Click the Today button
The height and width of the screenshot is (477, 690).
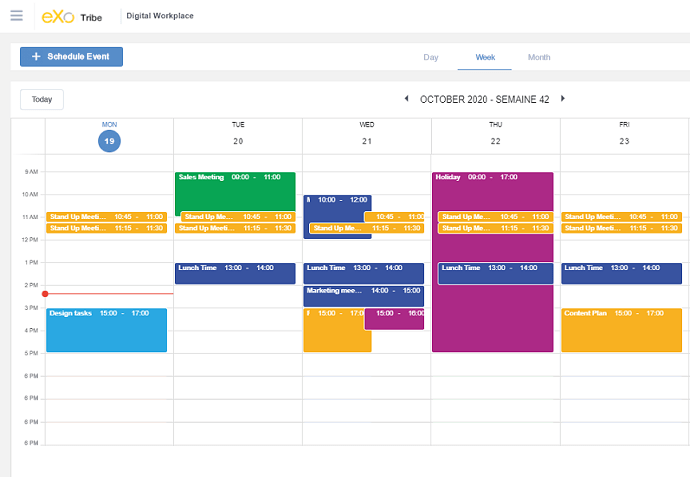coord(42,100)
